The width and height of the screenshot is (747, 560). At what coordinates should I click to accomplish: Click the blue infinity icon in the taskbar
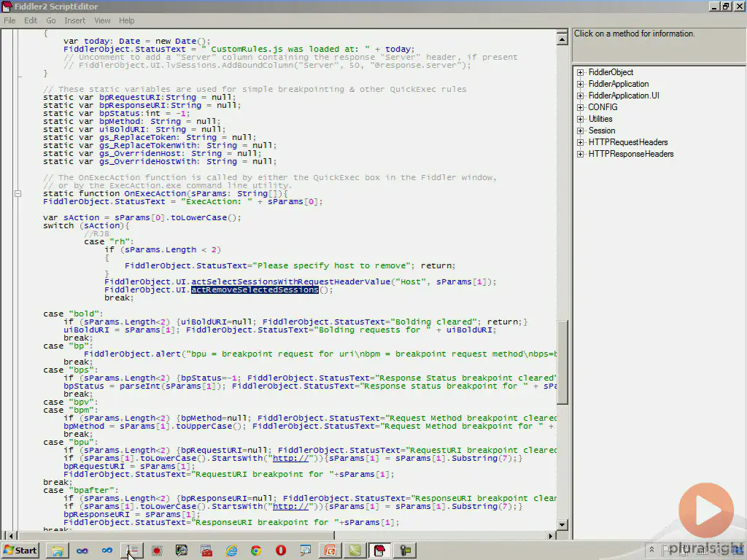tap(107, 551)
